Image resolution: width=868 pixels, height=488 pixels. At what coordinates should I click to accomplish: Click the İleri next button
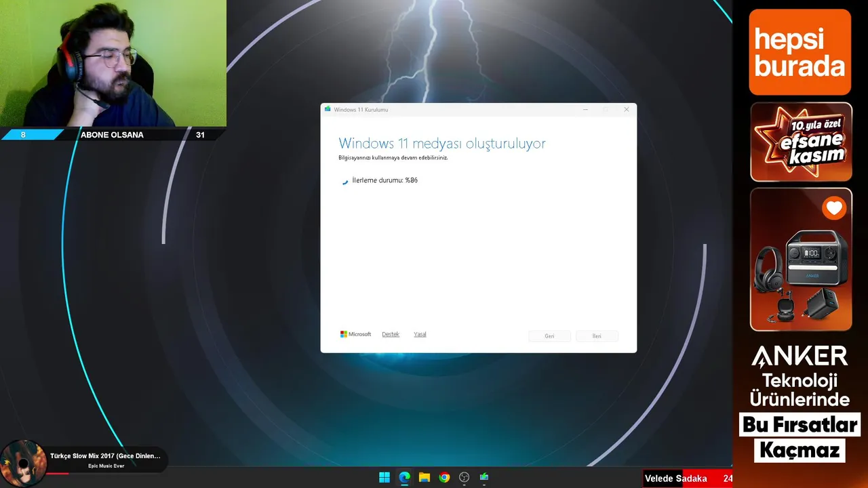click(597, 336)
